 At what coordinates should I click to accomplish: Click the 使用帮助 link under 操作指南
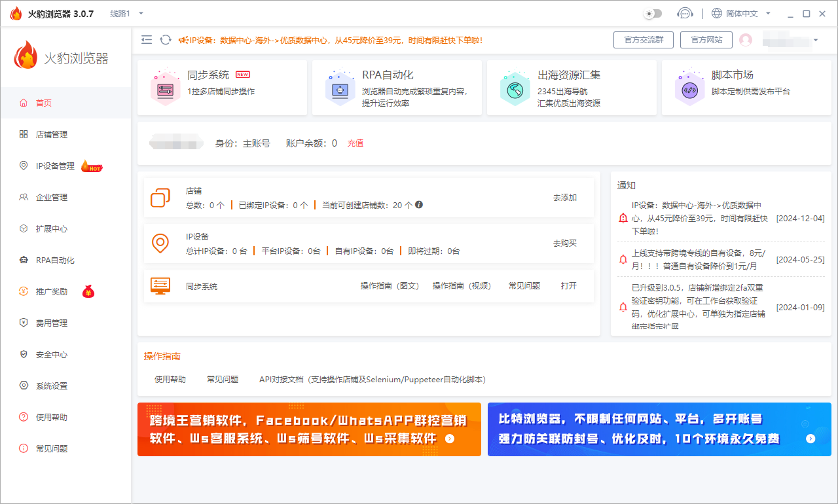pyautogui.click(x=170, y=380)
